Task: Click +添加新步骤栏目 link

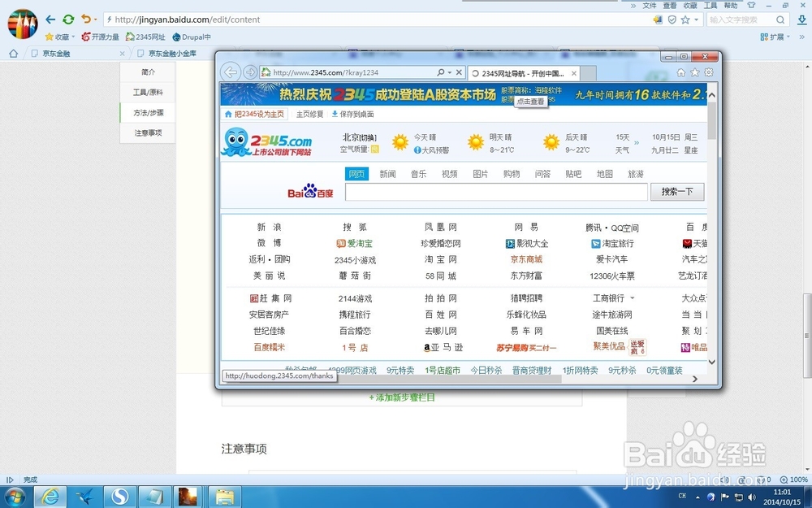Action: pos(402,397)
